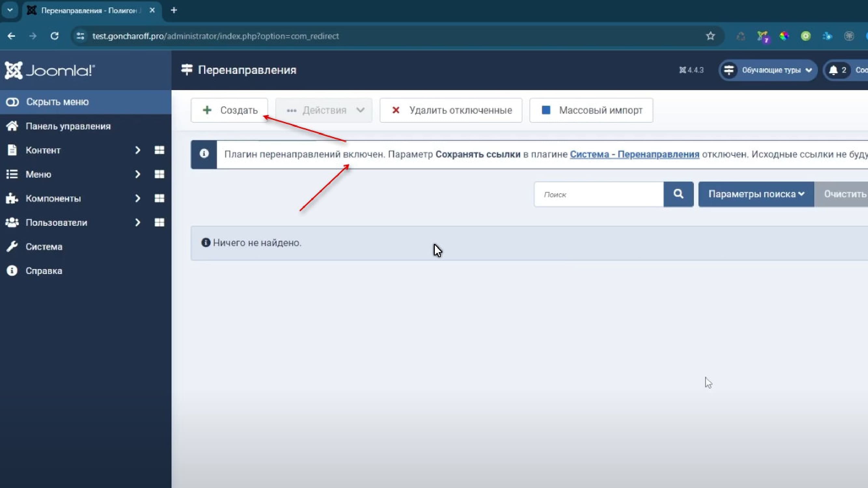The image size is (868, 488).
Task: Expand the Контент submenu chevron
Action: pos(137,150)
